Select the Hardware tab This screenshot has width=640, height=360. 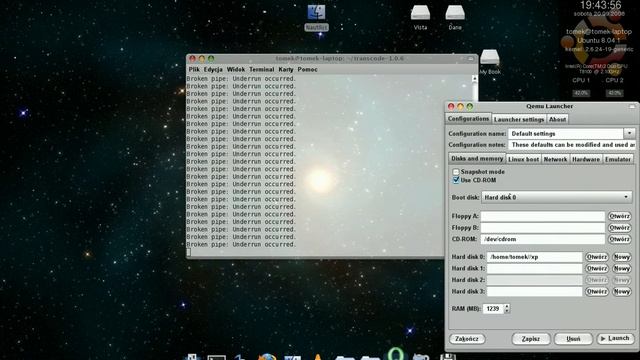586,159
